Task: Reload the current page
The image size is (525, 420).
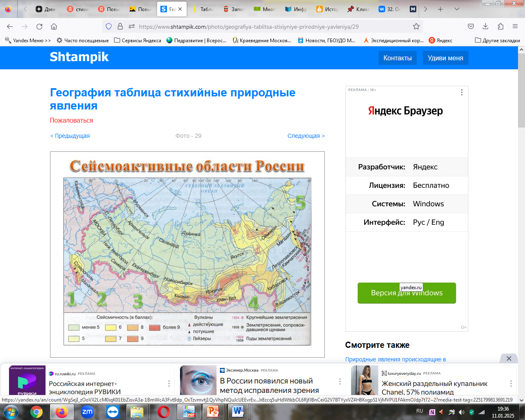Action: 39,26
